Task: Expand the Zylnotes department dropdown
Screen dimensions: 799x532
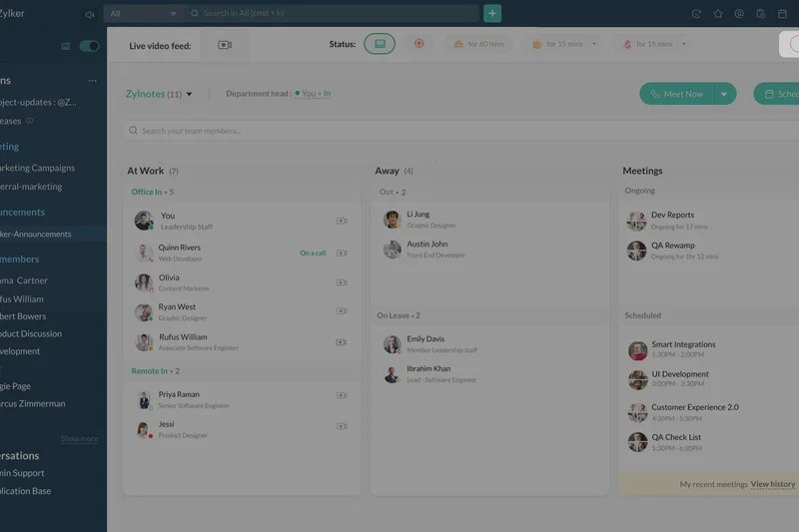Action: point(190,94)
